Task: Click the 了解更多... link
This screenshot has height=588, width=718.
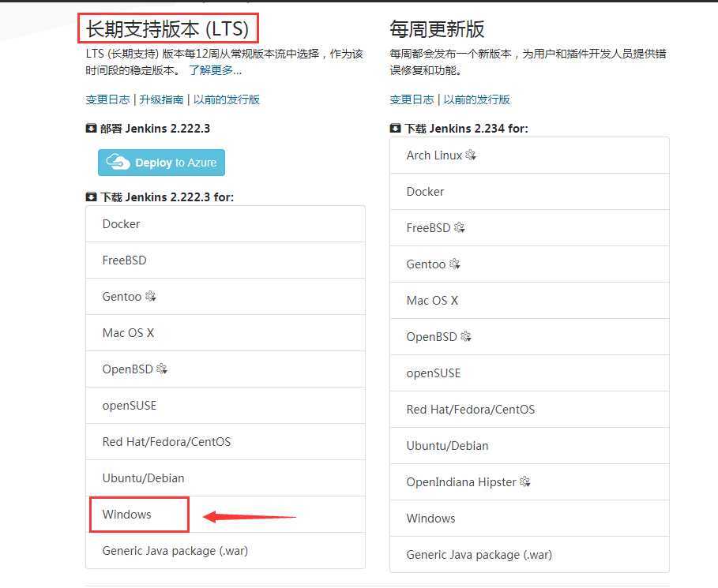Action: [x=215, y=70]
